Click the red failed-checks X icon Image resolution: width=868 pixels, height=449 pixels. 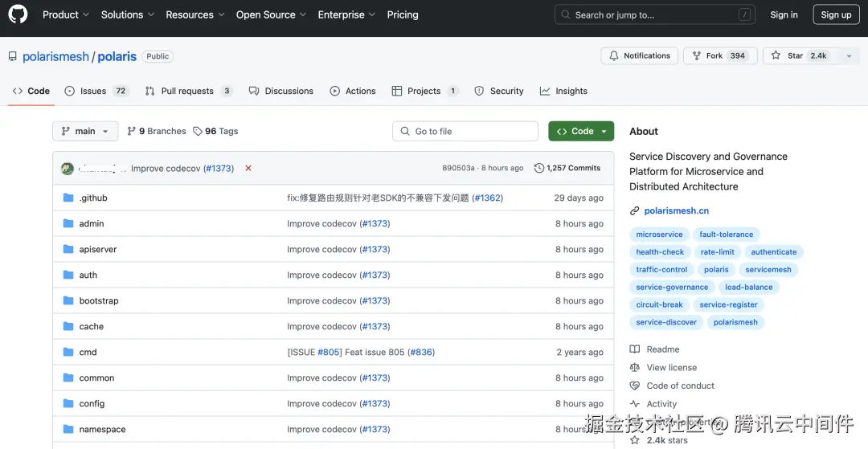click(x=248, y=168)
